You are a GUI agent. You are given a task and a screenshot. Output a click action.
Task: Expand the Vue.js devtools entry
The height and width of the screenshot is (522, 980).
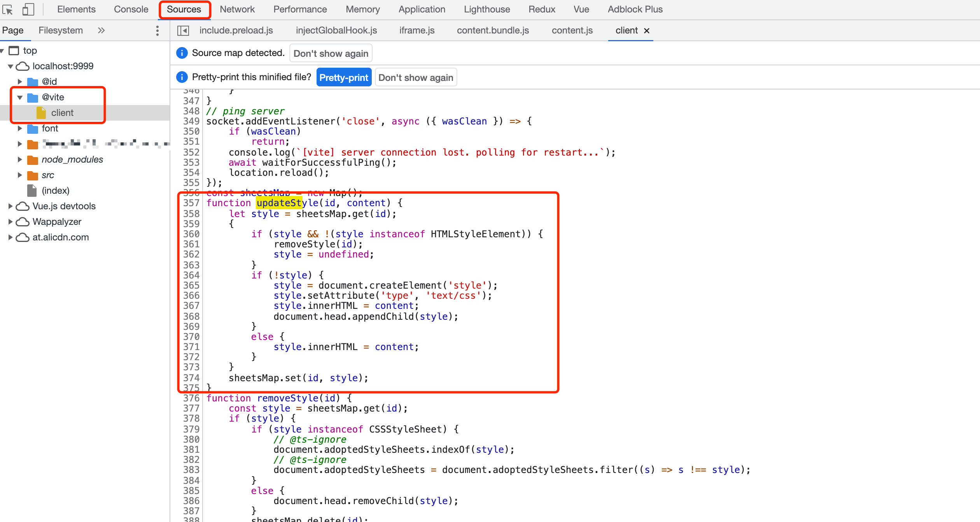coord(10,206)
